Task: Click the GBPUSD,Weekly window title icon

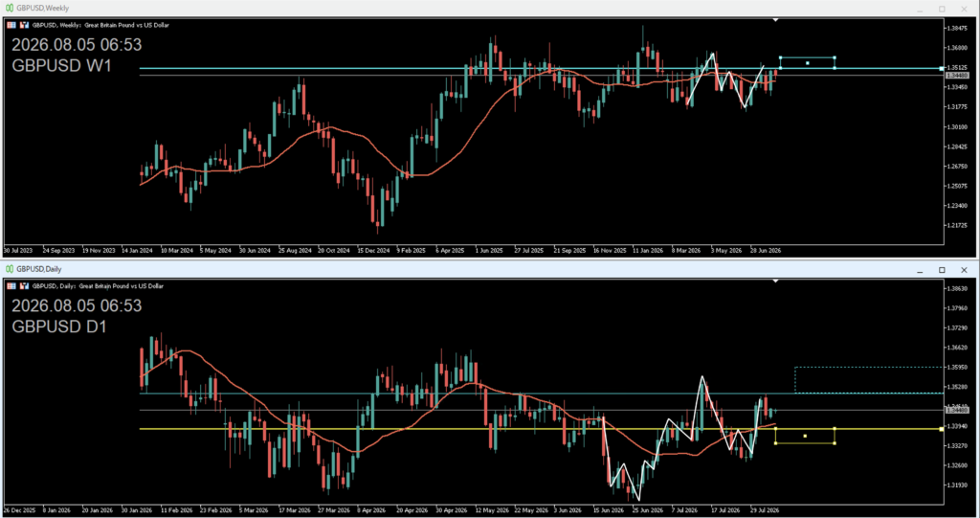Action: pyautogui.click(x=10, y=8)
